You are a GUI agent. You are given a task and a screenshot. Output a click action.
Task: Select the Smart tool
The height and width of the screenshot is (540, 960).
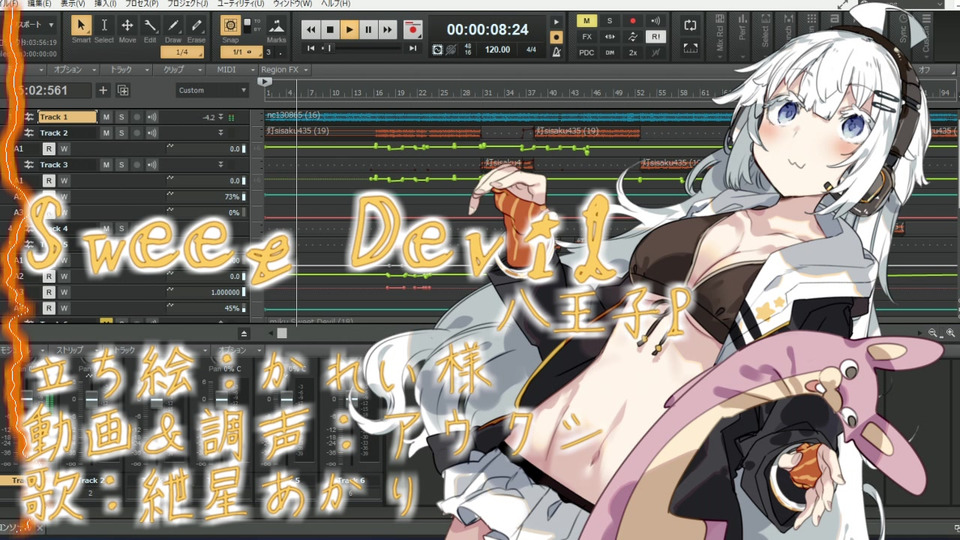pos(81,26)
